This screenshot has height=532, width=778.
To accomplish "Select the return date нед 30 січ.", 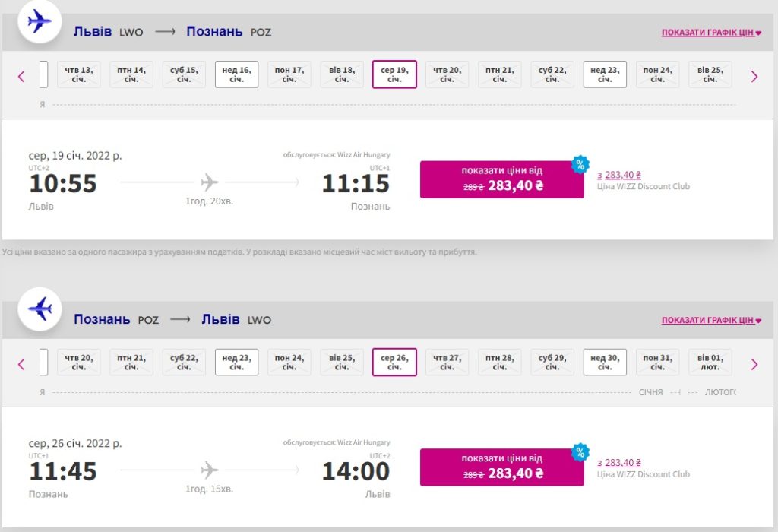I will tap(605, 363).
